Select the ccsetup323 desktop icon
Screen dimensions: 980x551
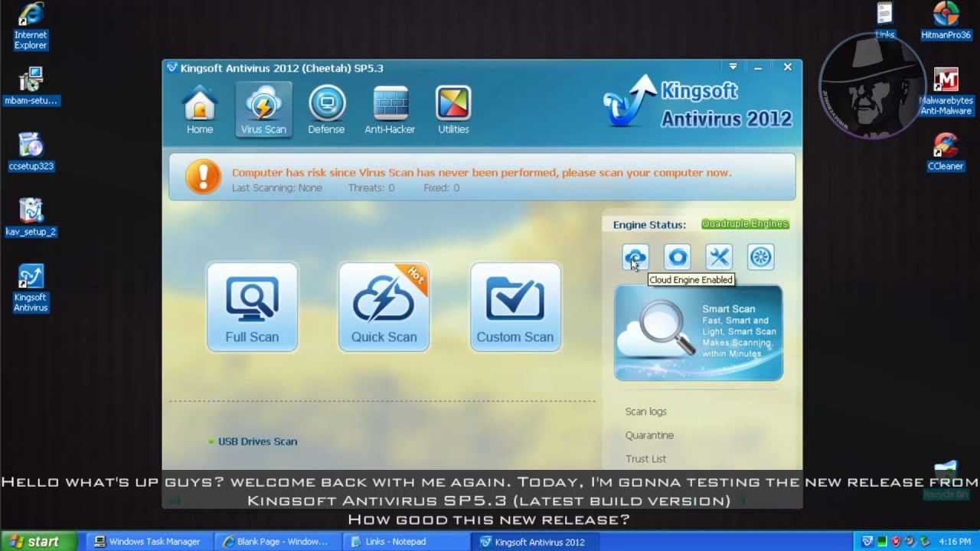(31, 152)
